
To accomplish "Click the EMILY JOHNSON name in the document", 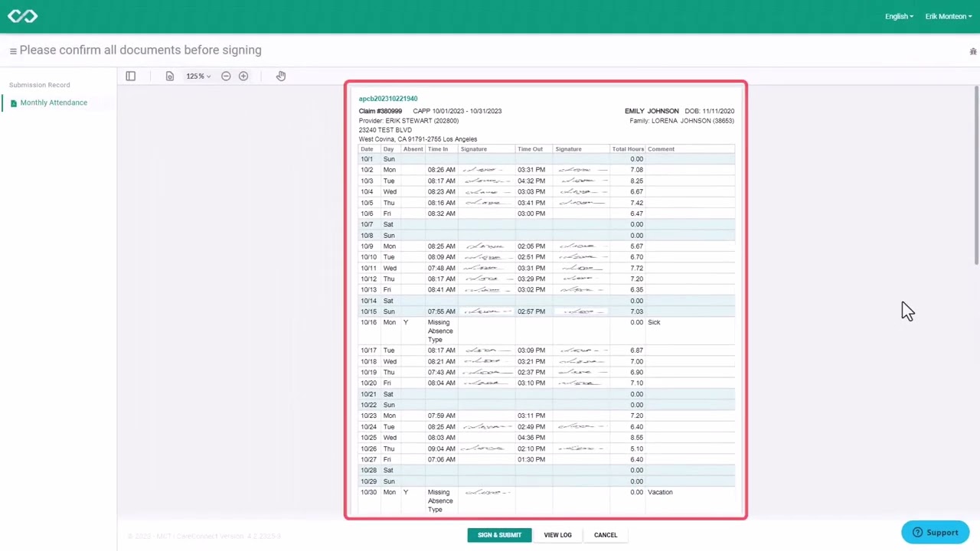I will click(x=652, y=111).
